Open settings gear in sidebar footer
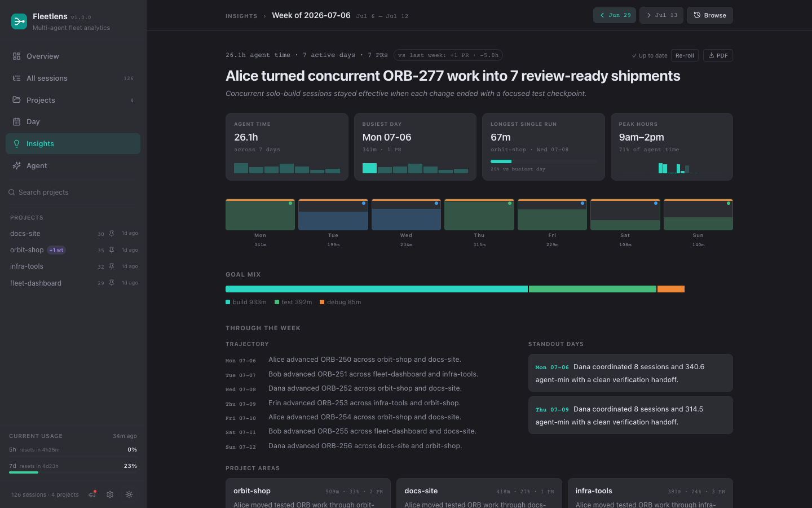Viewport: 812px width, 508px height. click(x=110, y=494)
